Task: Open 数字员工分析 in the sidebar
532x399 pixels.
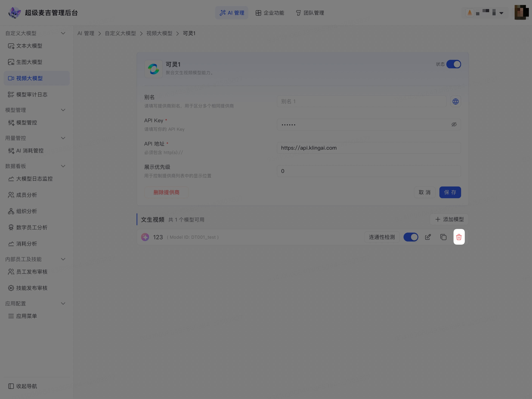Action: point(37,227)
